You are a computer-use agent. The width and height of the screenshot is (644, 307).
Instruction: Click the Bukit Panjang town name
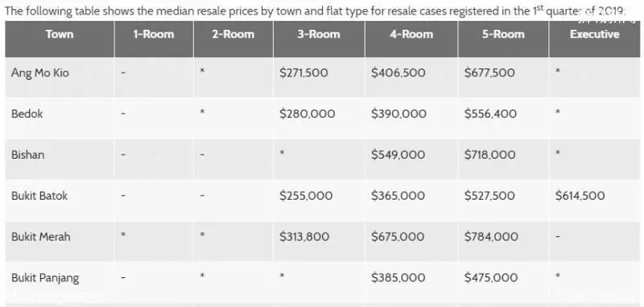[x=45, y=278]
